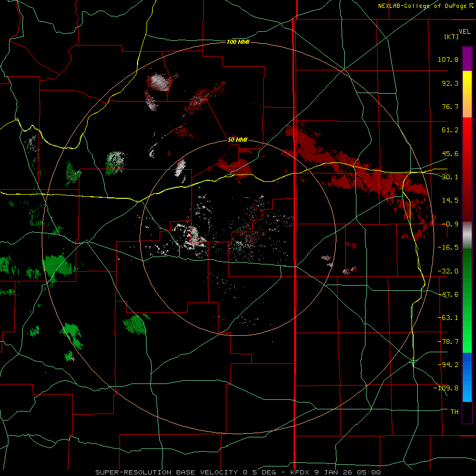
Task: Click the 30.1 legend value
Action: (x=450, y=177)
